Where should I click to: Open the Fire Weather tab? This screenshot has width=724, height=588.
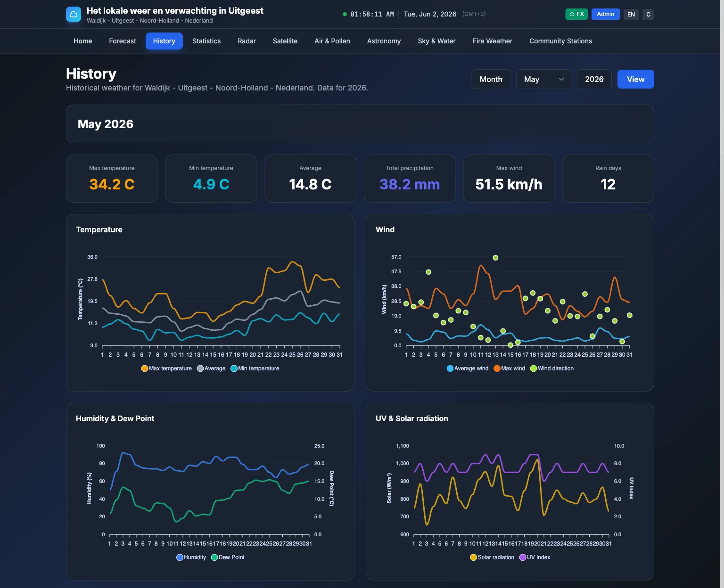(x=493, y=41)
